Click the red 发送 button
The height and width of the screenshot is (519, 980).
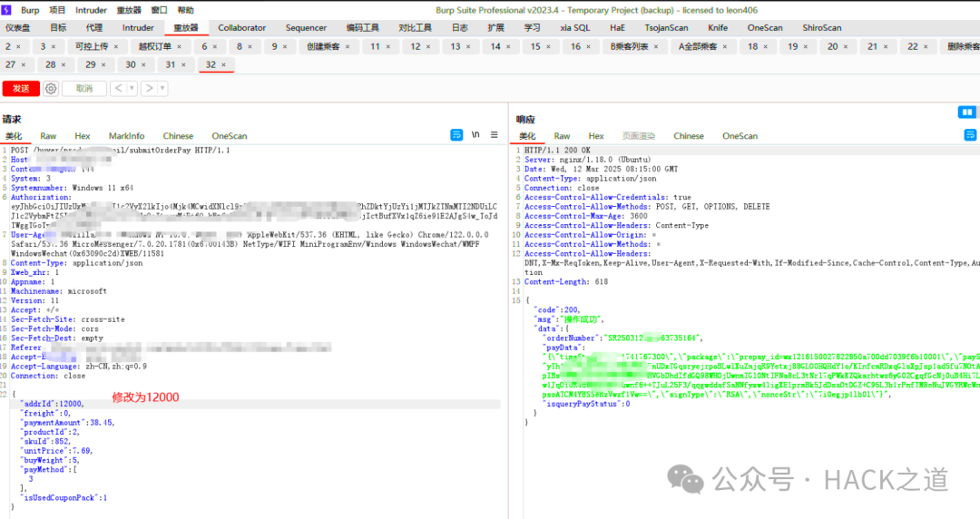click(21, 89)
